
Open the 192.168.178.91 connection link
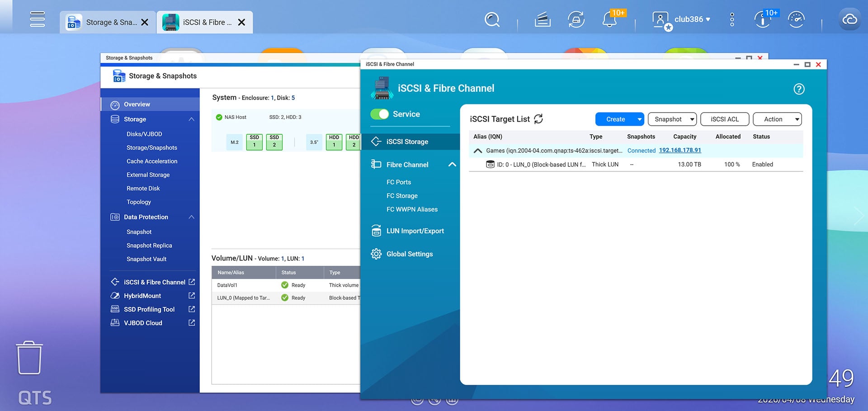680,150
